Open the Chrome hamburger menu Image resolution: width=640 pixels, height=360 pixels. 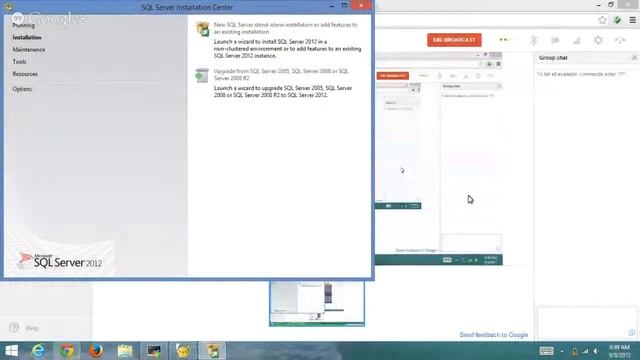point(632,20)
